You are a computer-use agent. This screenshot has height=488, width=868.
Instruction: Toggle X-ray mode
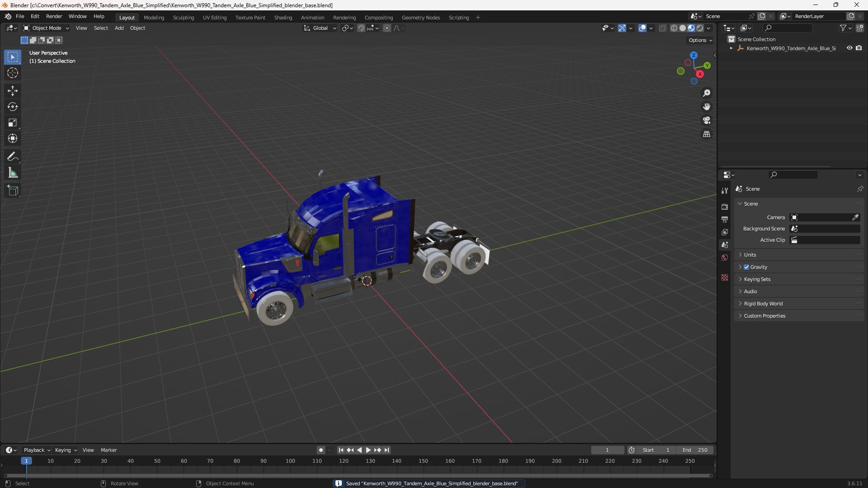click(663, 28)
